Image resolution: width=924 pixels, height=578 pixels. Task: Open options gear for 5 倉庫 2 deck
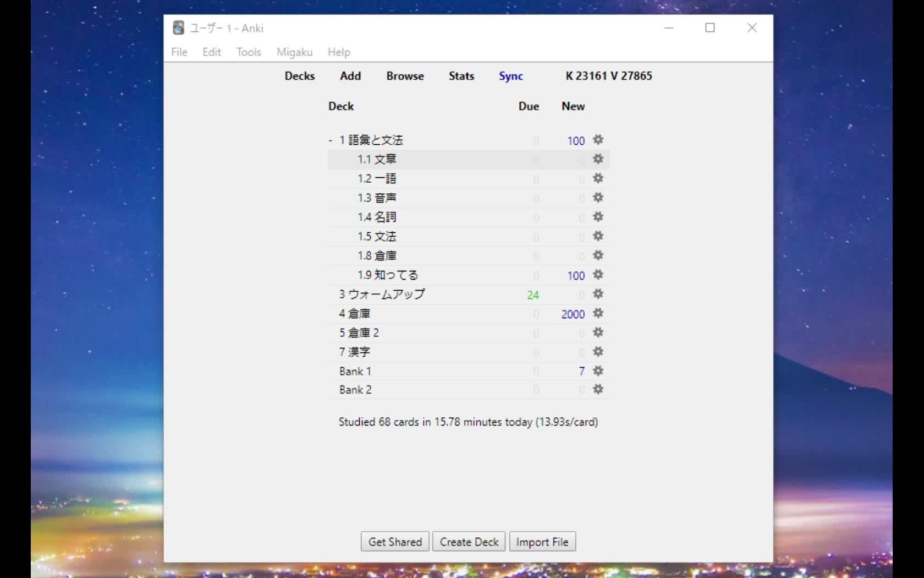point(598,332)
